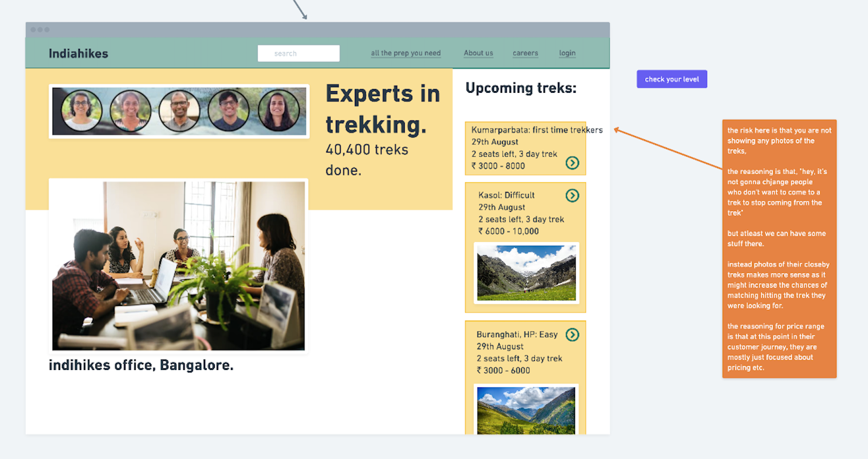Image resolution: width=868 pixels, height=459 pixels.
Task: Select the fourth expert's round portrait
Action: click(229, 111)
